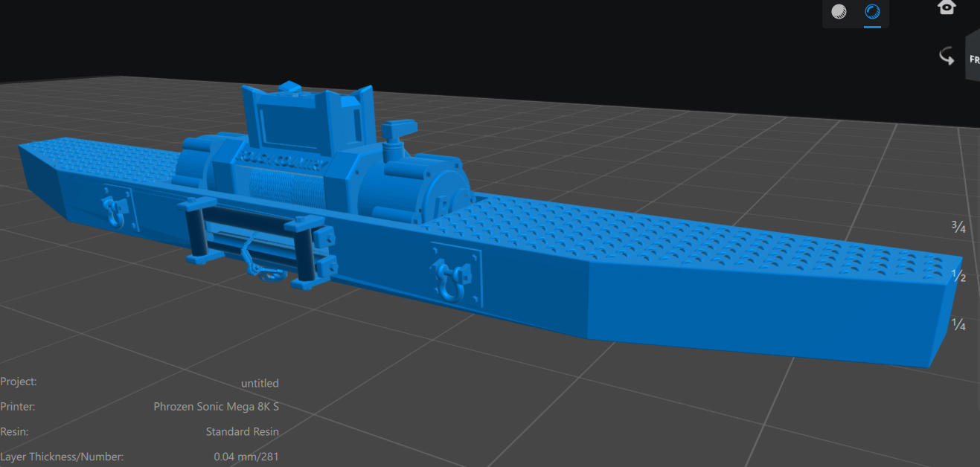
Task: Click the project name "untitled"
Action: 260,383
